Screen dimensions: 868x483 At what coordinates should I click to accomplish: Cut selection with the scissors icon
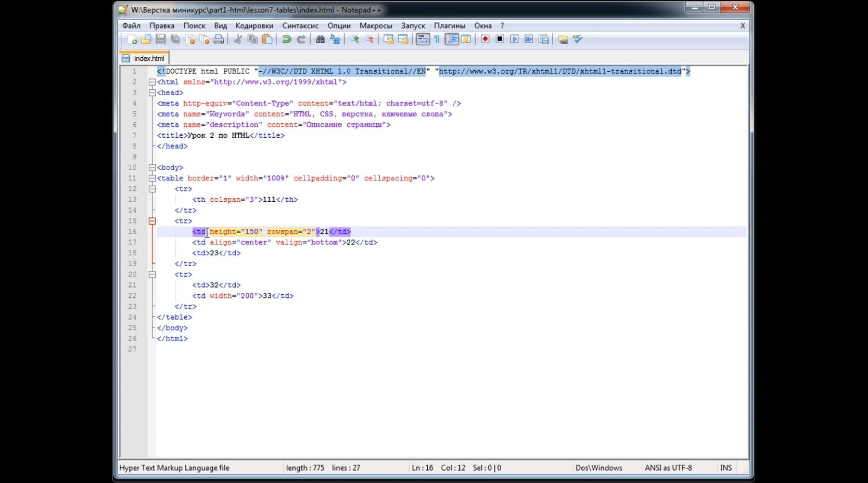(238, 40)
